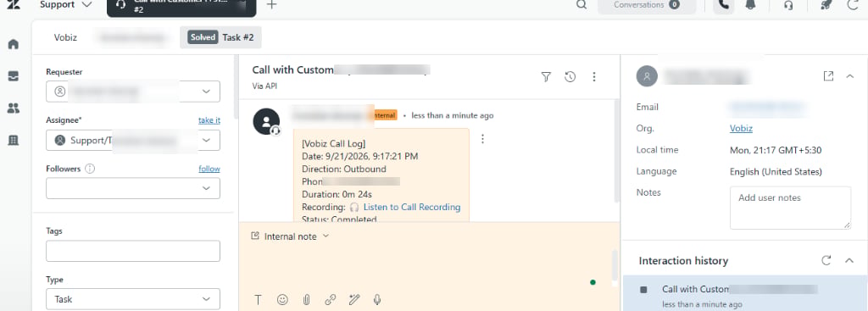Viewport: 868px width, 311px height.
Task: Click the '[Vobiz Call Log]' text
Action: pyautogui.click(x=333, y=143)
